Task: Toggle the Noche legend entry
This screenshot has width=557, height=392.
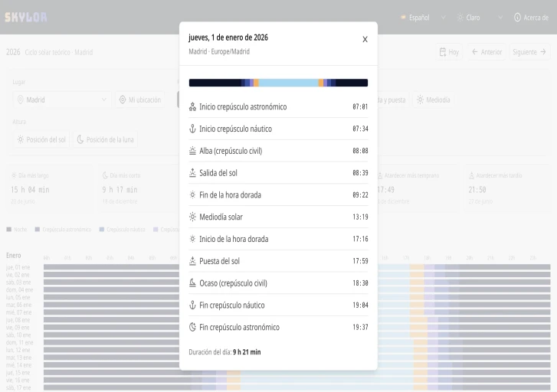Action: (x=17, y=230)
